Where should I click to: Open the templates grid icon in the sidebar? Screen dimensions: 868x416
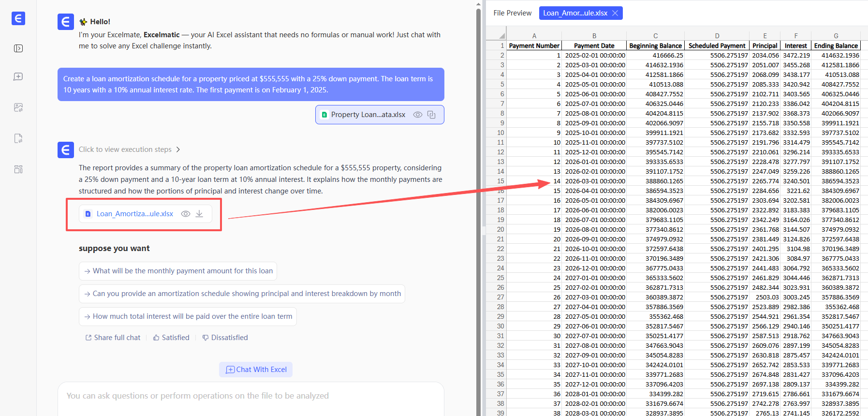[x=18, y=169]
